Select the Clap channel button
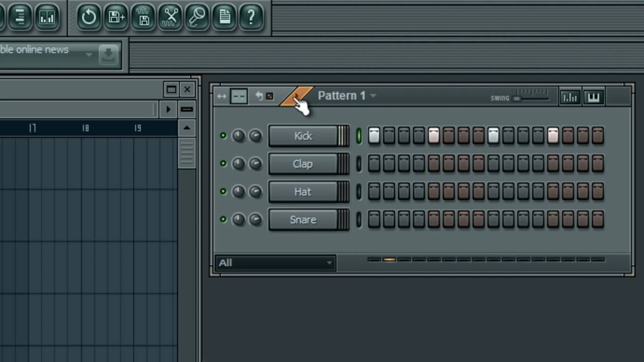 coord(303,164)
